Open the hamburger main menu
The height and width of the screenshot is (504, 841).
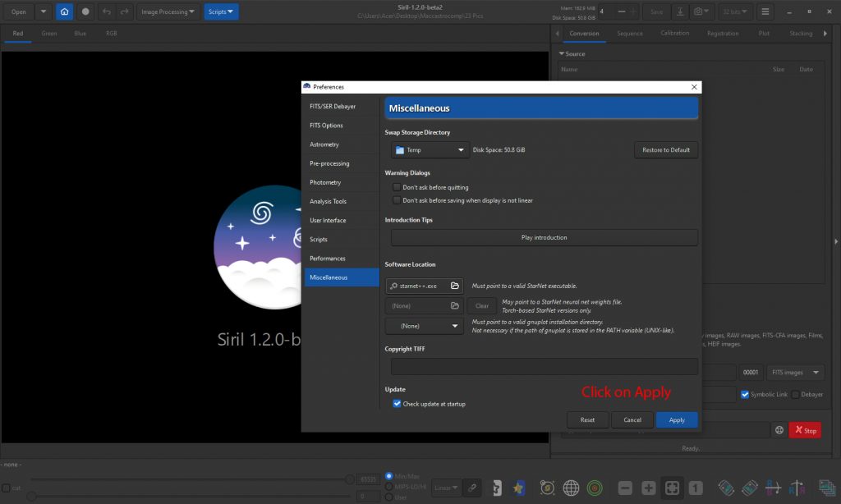(765, 11)
